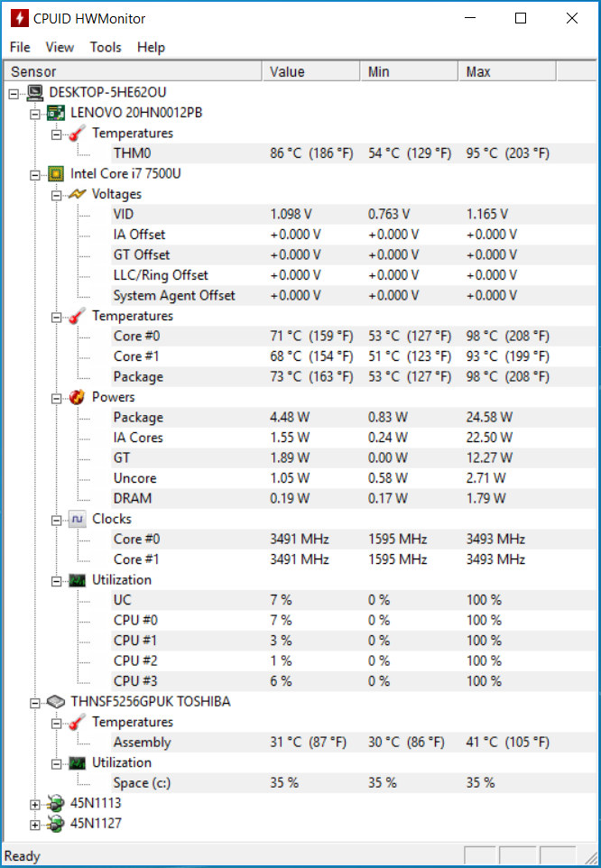Click the TOSHIBA hard drive icon
The width and height of the screenshot is (601, 868).
point(56,701)
